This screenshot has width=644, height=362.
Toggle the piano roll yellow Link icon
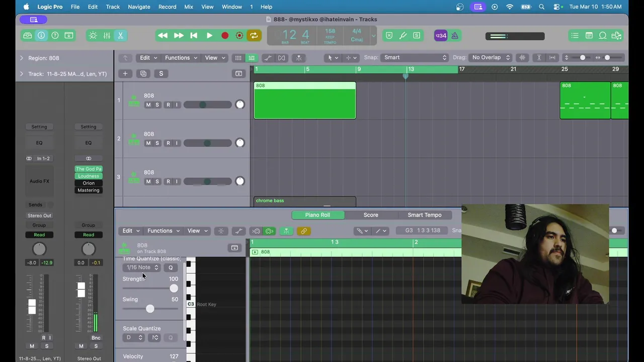pyautogui.click(x=303, y=231)
